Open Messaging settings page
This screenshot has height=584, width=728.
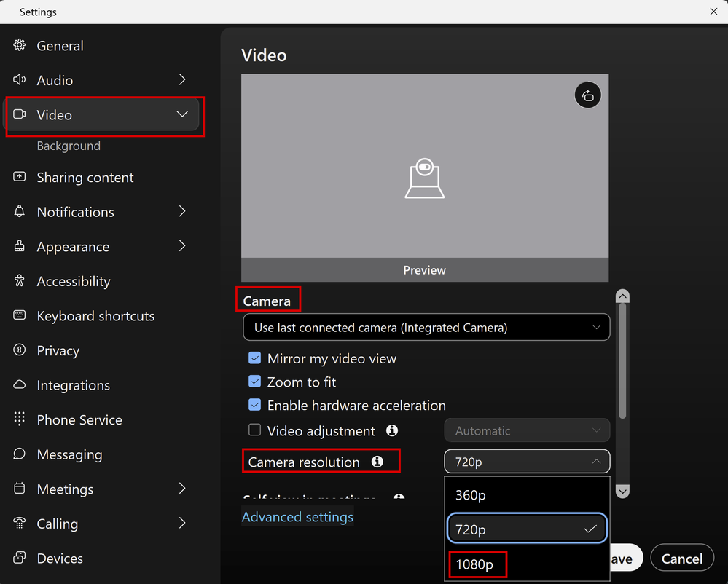[70, 454]
